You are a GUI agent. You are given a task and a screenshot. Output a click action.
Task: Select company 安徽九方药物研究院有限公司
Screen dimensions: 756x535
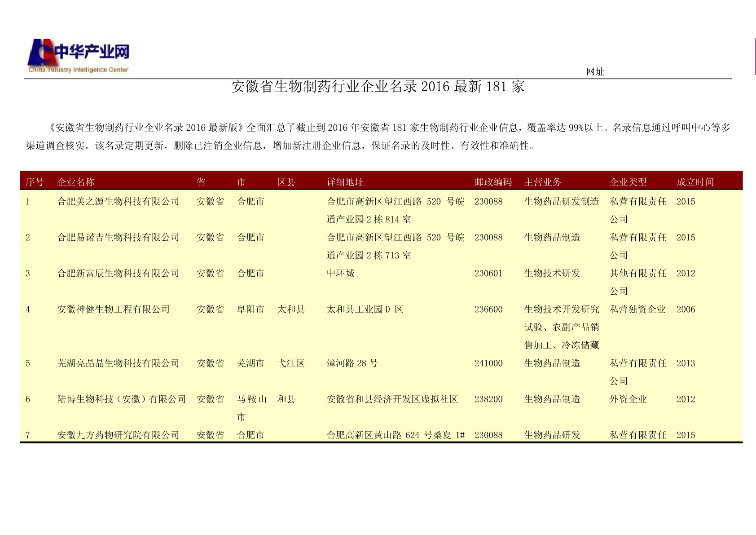coord(119,435)
